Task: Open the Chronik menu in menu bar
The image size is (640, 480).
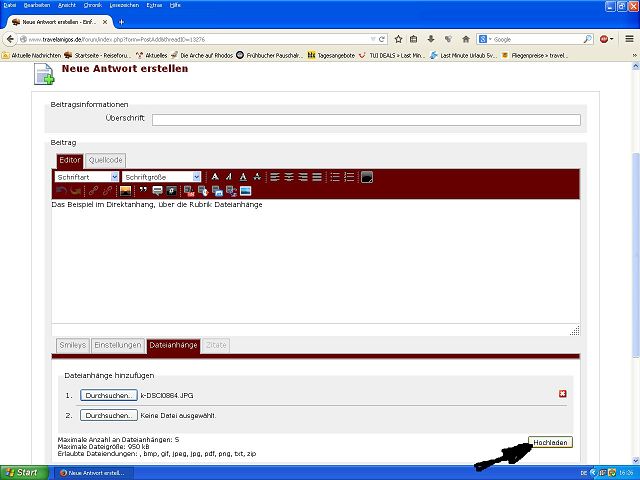Action: click(92, 5)
